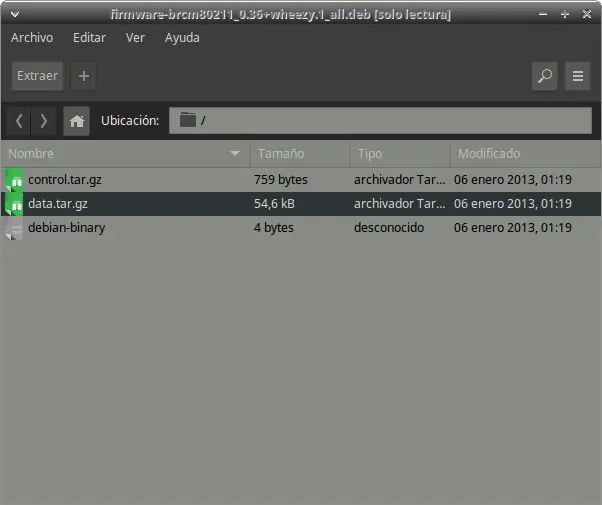Select the control.tar.gz file
602x505 pixels.
point(301,180)
